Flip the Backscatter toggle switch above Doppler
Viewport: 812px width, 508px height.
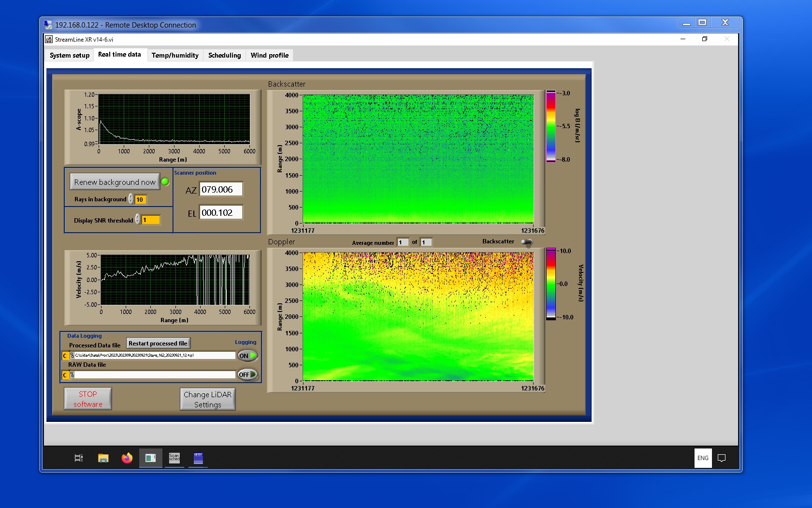(x=527, y=242)
